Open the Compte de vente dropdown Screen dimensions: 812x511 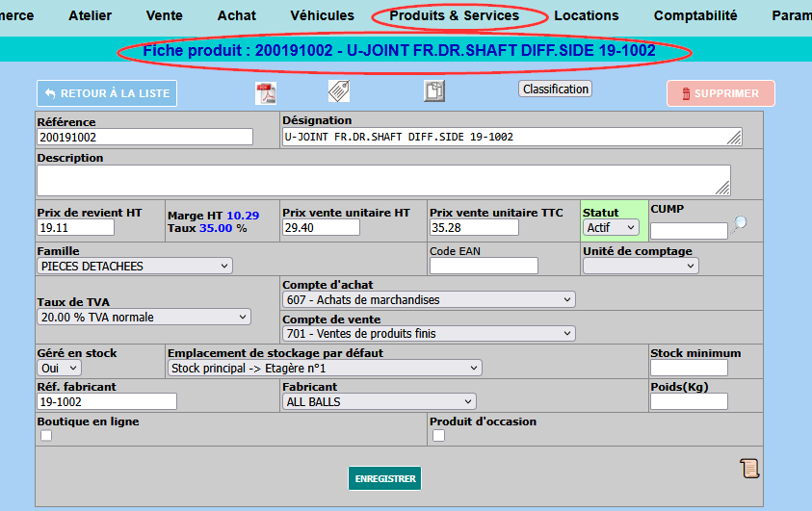point(429,334)
